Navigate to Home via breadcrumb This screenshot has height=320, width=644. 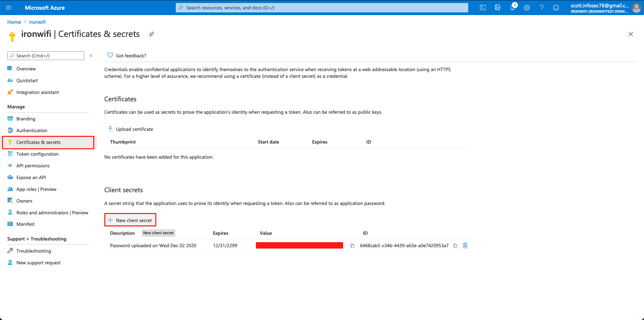point(14,22)
